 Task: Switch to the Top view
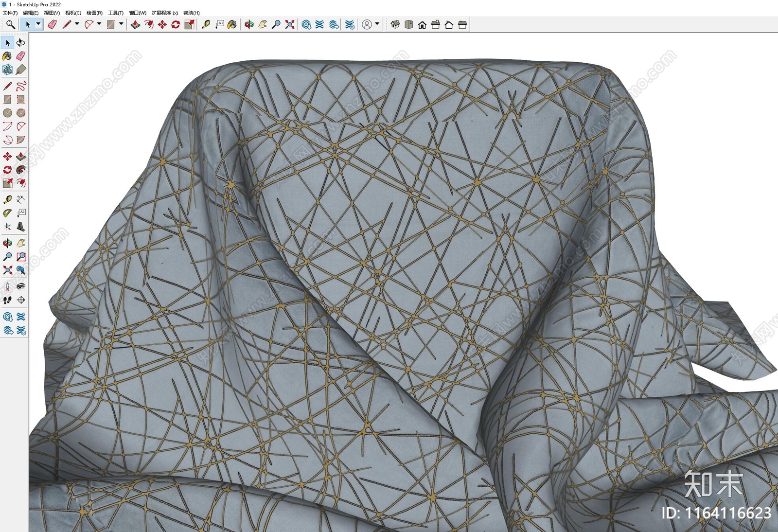(x=409, y=24)
